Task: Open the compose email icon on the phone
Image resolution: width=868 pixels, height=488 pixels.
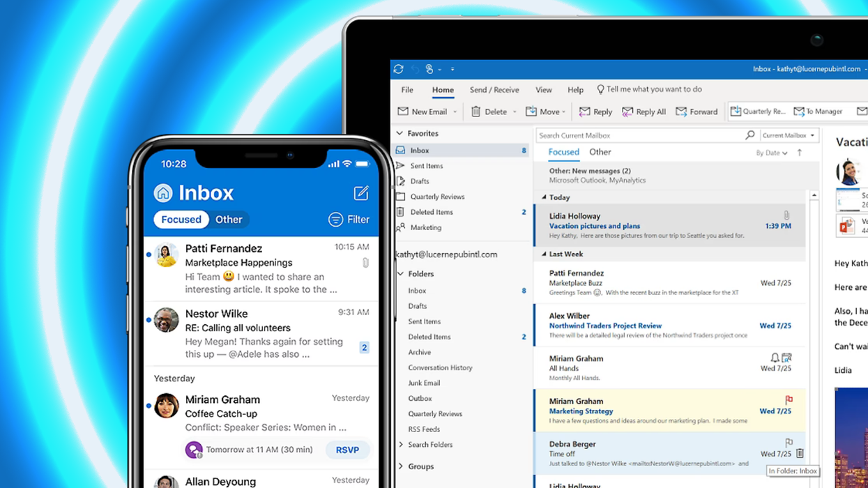Action: pos(361,193)
